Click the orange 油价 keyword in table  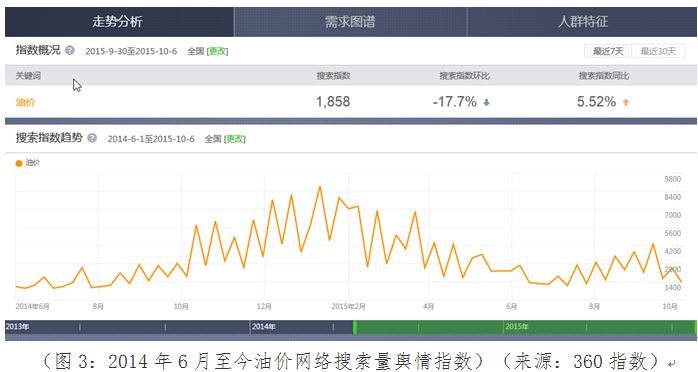click(25, 102)
